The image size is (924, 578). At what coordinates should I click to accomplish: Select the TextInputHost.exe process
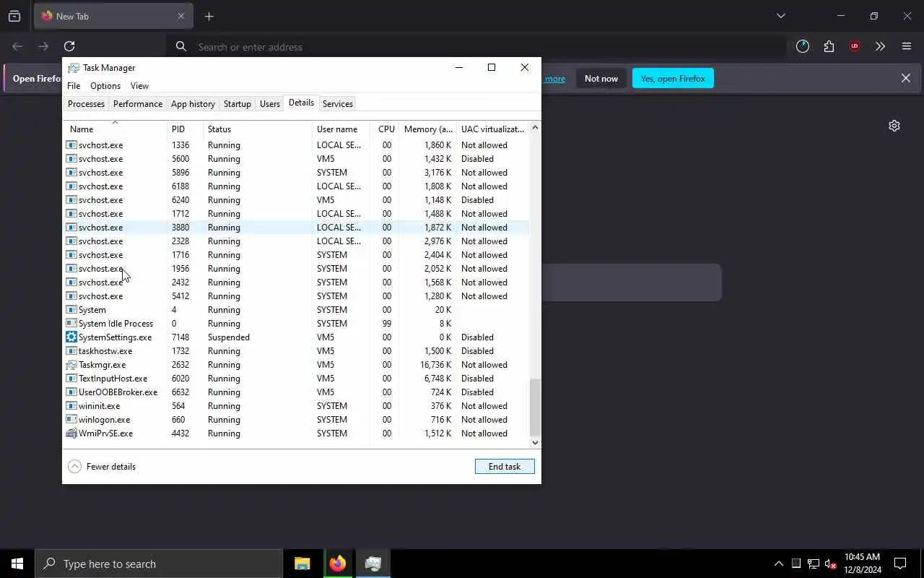(296, 379)
